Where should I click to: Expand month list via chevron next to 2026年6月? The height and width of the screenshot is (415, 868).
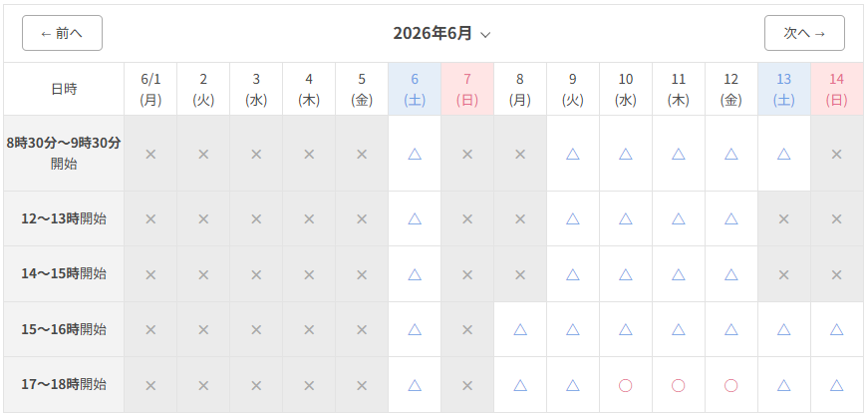pos(485,35)
